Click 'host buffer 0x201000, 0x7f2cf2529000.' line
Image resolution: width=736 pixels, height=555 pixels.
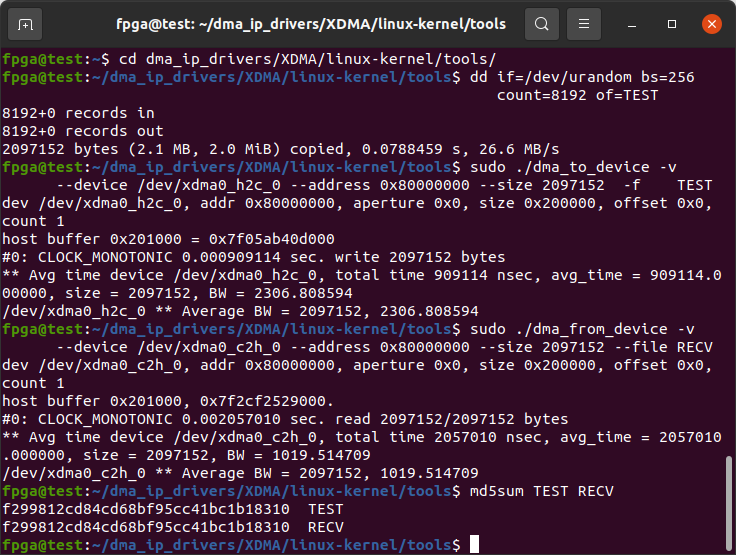tap(168, 401)
